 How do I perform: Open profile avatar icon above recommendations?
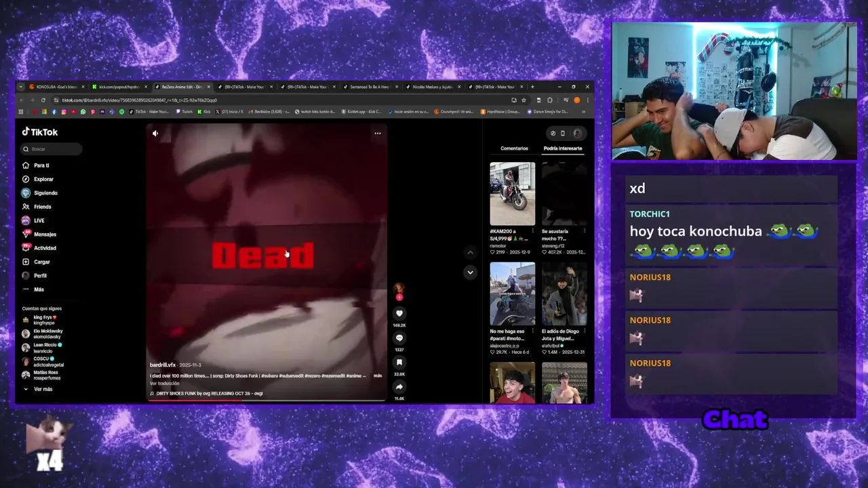point(577,134)
